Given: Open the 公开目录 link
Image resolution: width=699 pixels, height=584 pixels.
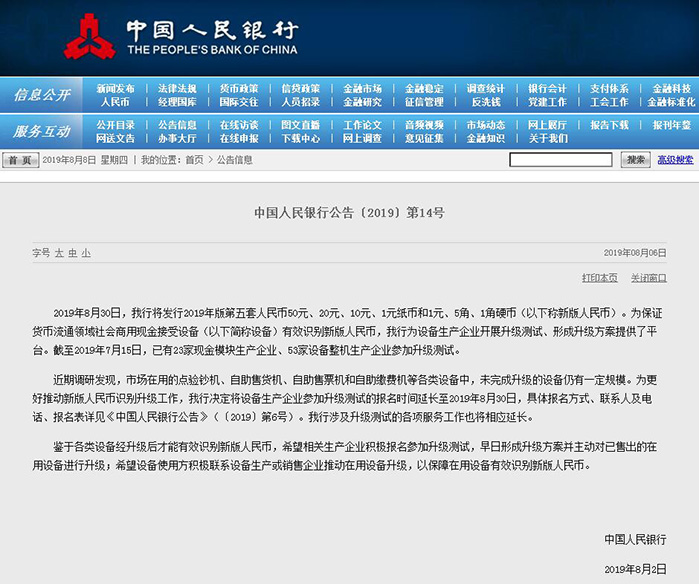Looking at the screenshot, I should click(115, 125).
